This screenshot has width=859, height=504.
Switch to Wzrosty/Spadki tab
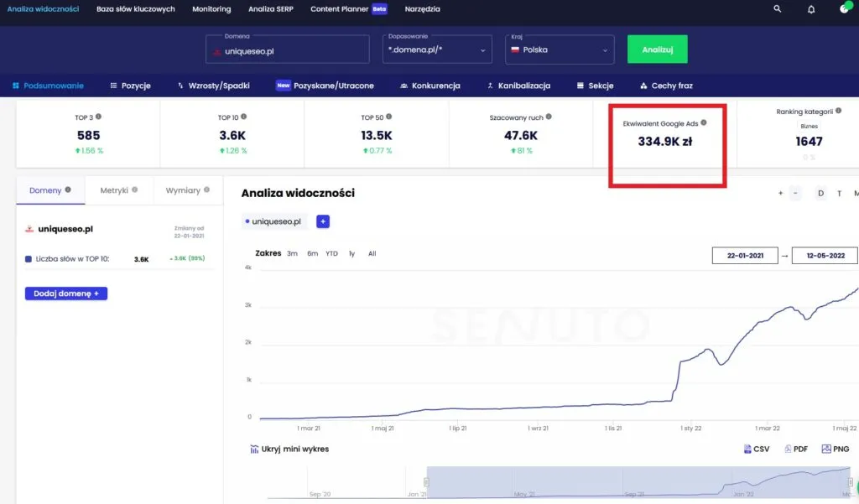[x=214, y=86]
